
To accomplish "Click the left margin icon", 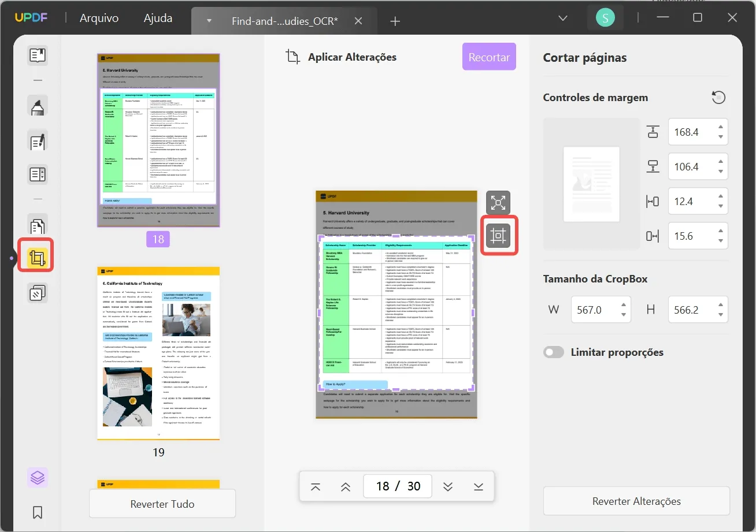I will tap(653, 201).
